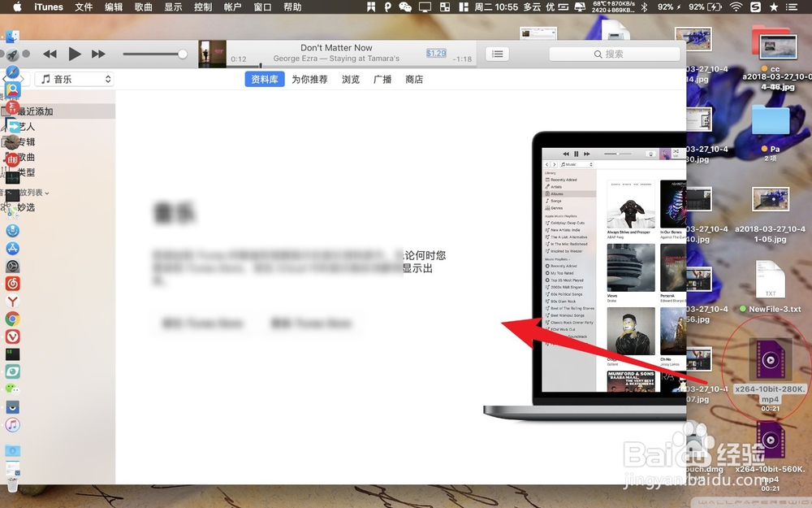The height and width of the screenshot is (508, 812).
Task: Open the 帐户 menu
Action: coord(233,7)
